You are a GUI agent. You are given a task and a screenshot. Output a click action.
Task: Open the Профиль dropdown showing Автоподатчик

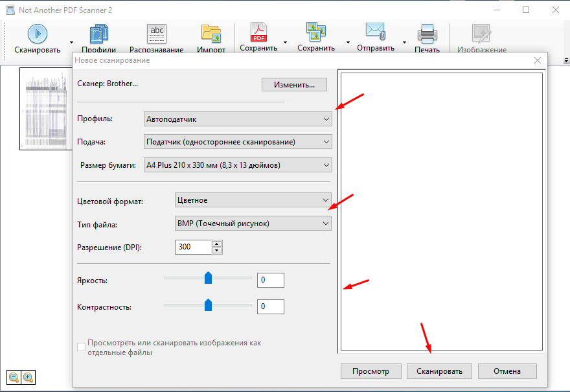point(238,119)
